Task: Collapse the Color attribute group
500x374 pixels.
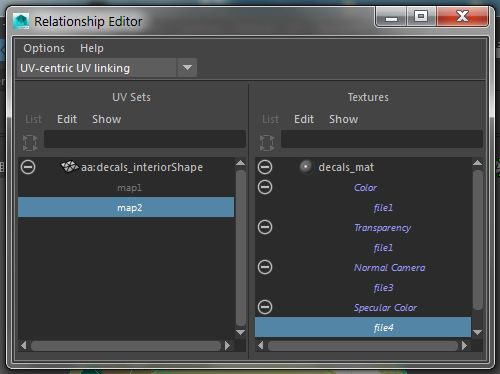Action: pos(265,187)
